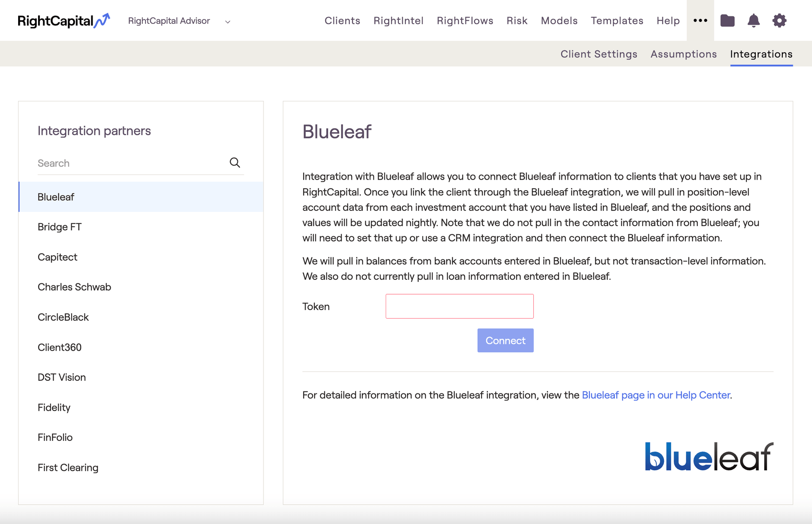Open the Help menu
This screenshot has width=812, height=524.
(x=668, y=21)
